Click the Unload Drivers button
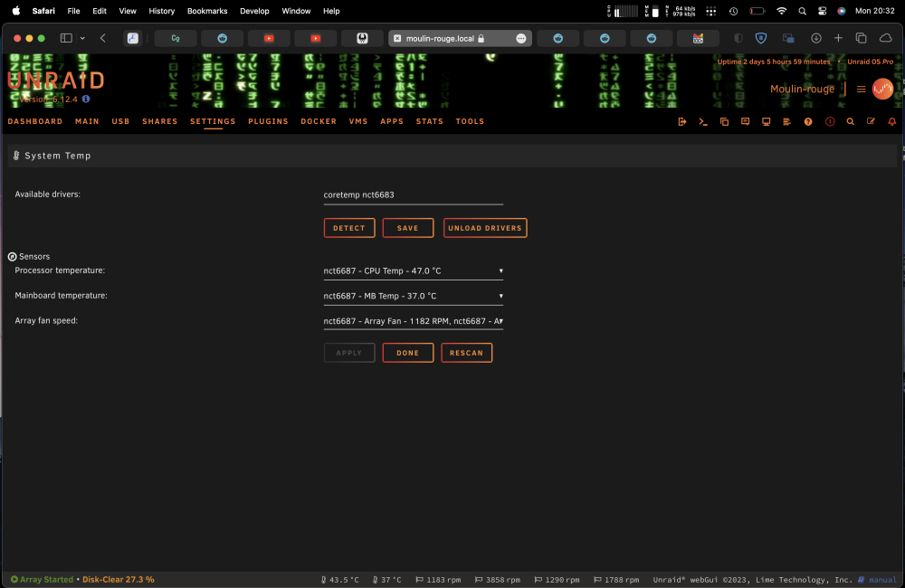 tap(485, 228)
